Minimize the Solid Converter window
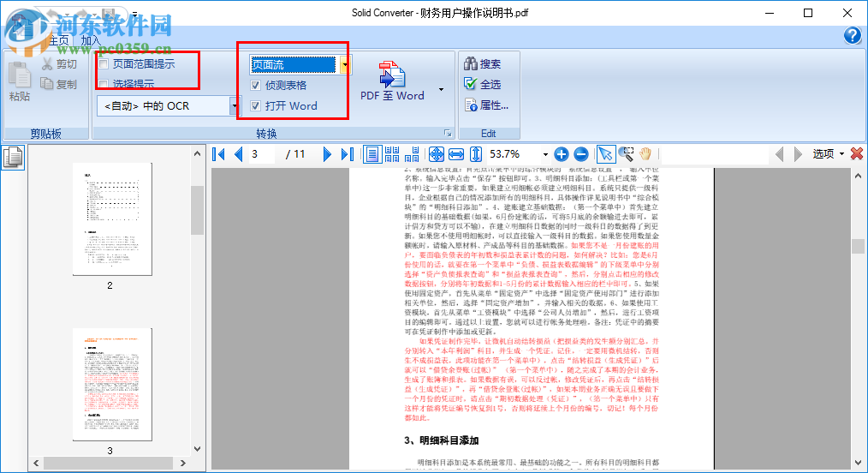This screenshot has height=473, width=868. pos(770,13)
